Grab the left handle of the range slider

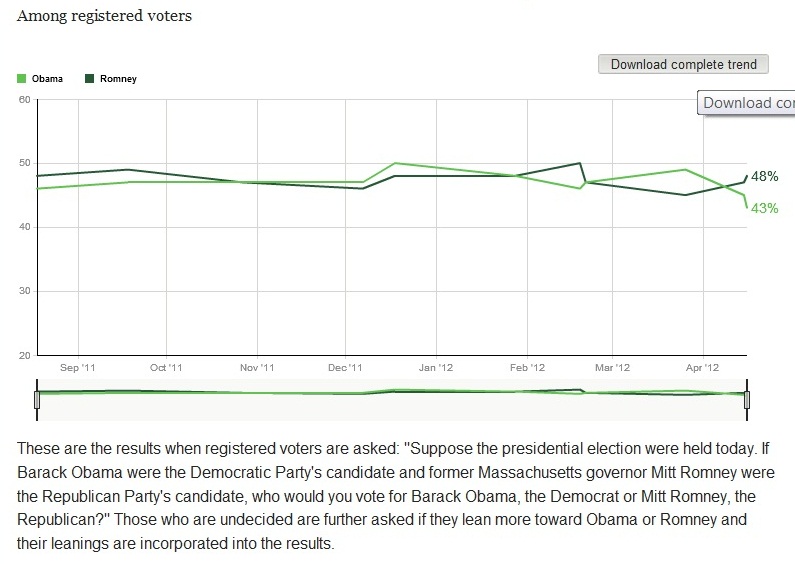point(36,399)
